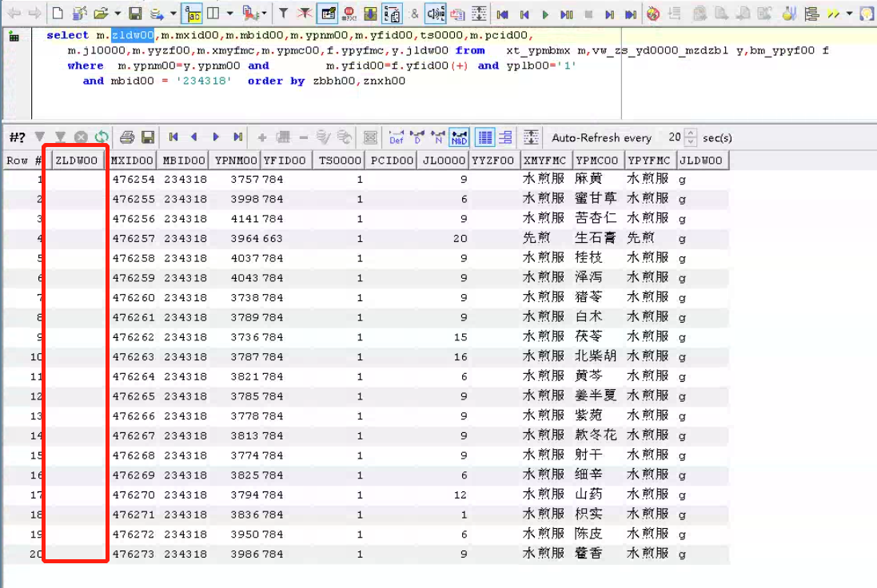Click the split window layout icon
The width and height of the screenshot is (877, 588).
tap(213, 13)
